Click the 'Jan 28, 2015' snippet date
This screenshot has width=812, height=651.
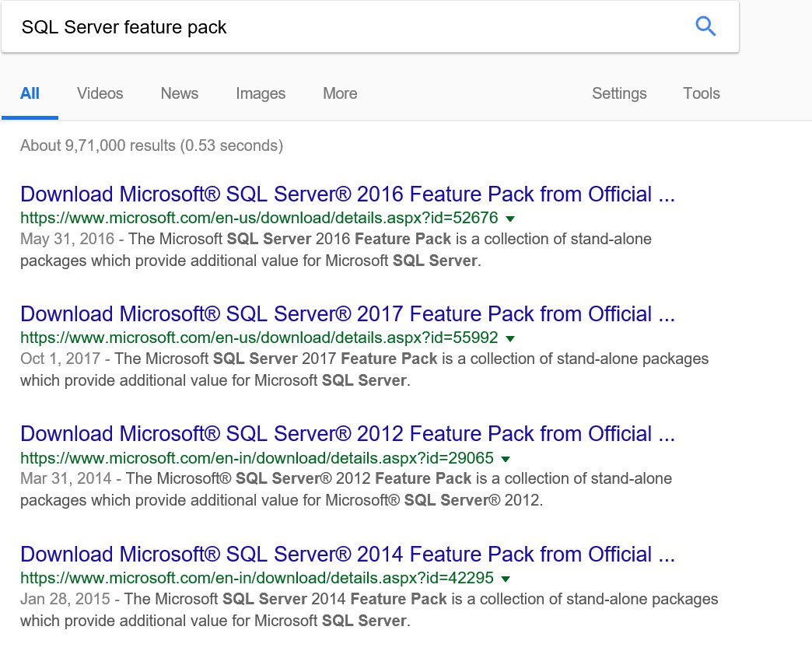pos(65,599)
